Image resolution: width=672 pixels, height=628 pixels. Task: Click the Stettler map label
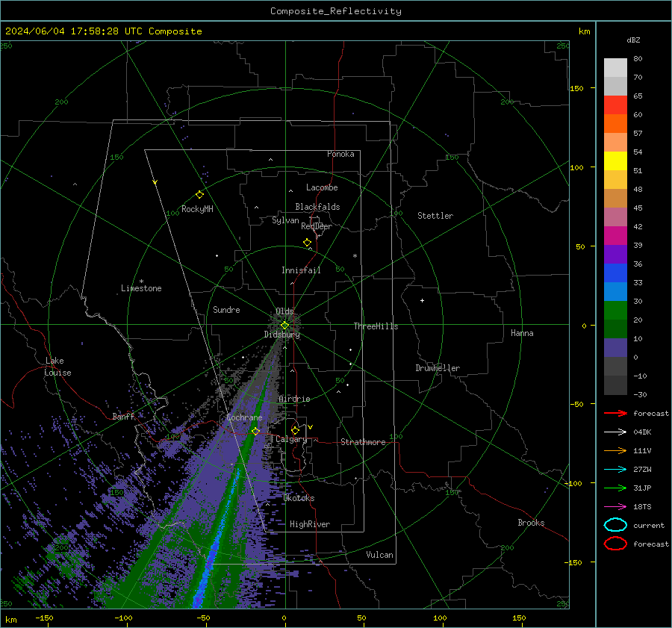[435, 216]
